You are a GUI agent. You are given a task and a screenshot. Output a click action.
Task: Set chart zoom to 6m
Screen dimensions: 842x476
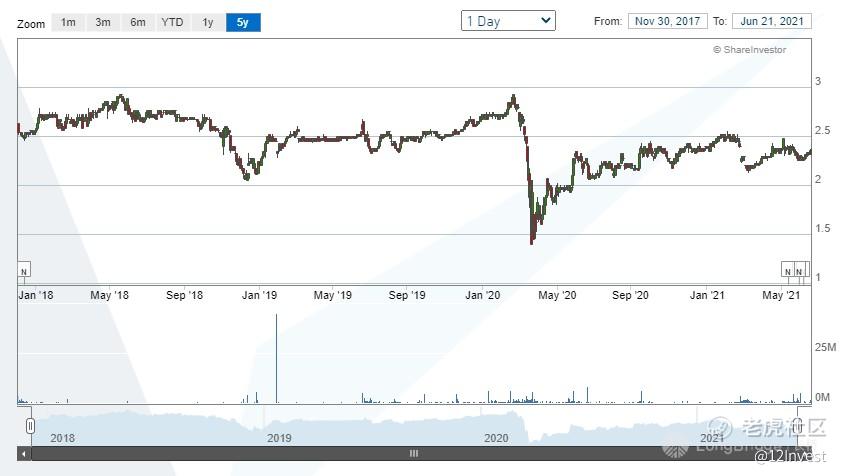pos(138,22)
